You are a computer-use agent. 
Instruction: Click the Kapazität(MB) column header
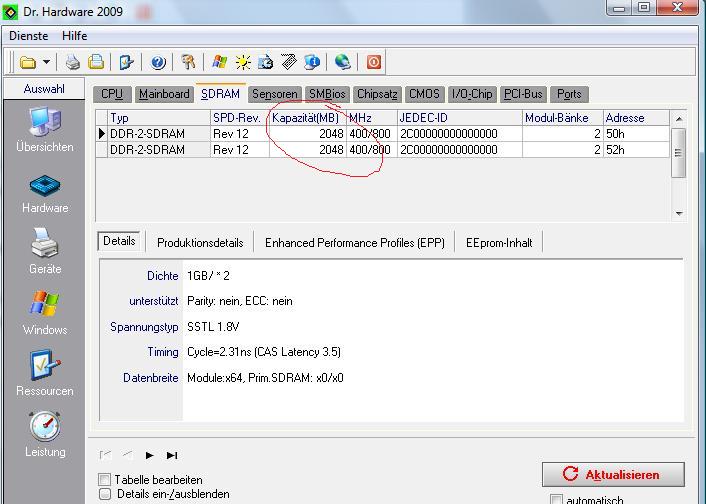click(308, 118)
